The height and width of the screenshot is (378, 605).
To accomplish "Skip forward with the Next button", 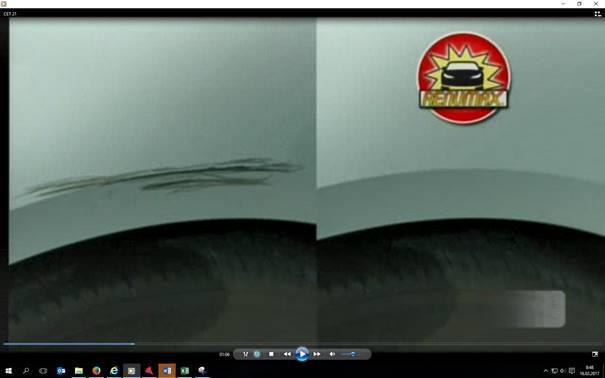I will pyautogui.click(x=317, y=354).
